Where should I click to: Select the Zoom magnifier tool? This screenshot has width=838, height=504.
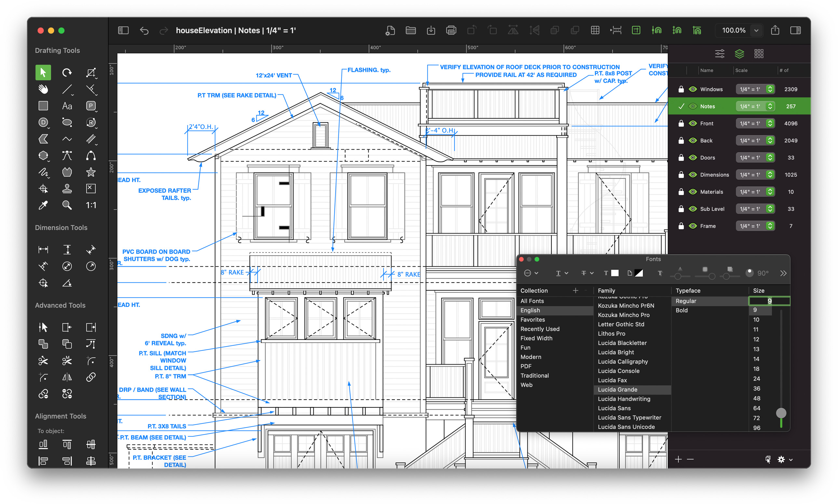[x=67, y=205]
